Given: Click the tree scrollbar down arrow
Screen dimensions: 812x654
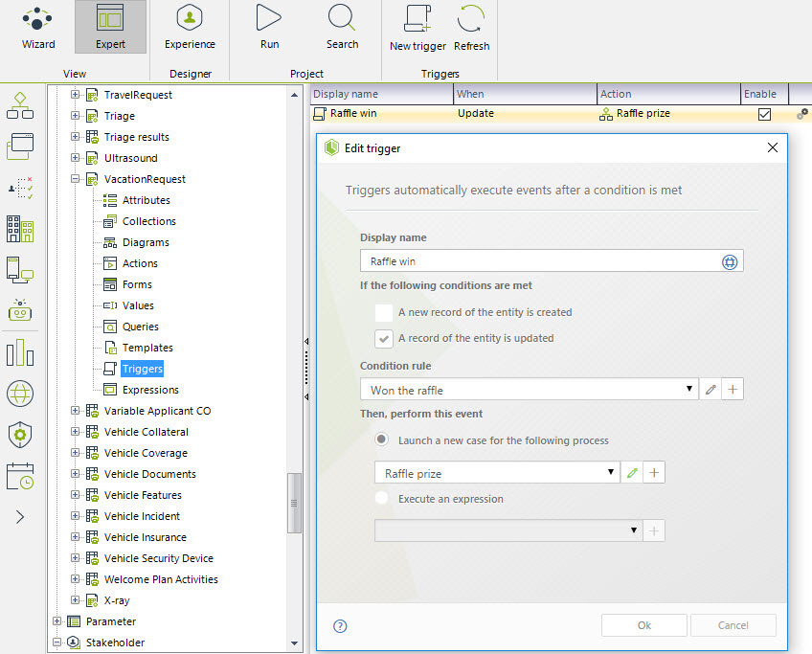Looking at the screenshot, I should [x=294, y=643].
